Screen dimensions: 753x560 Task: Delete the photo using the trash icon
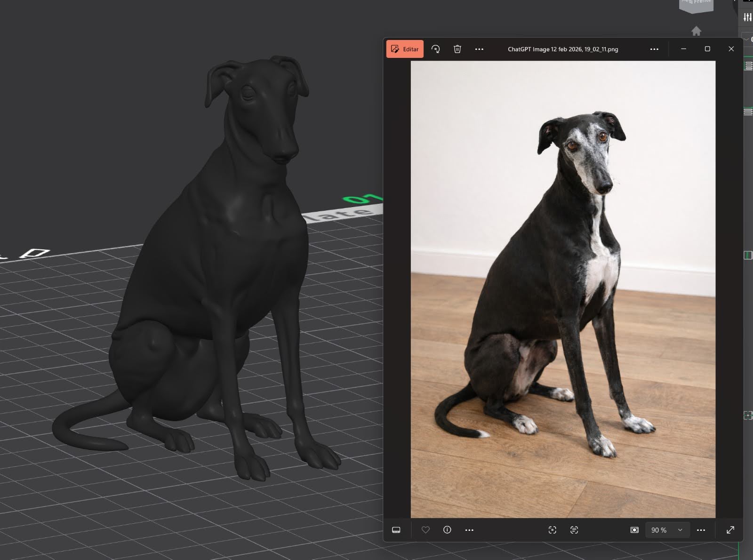pos(457,49)
